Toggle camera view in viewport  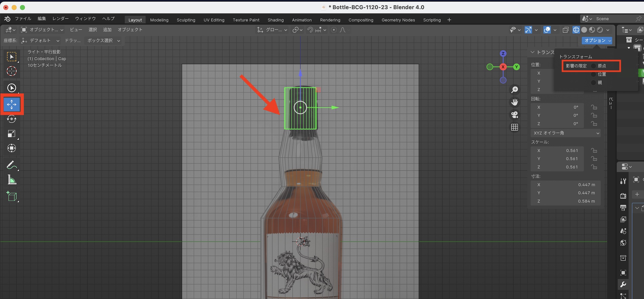[x=515, y=115]
